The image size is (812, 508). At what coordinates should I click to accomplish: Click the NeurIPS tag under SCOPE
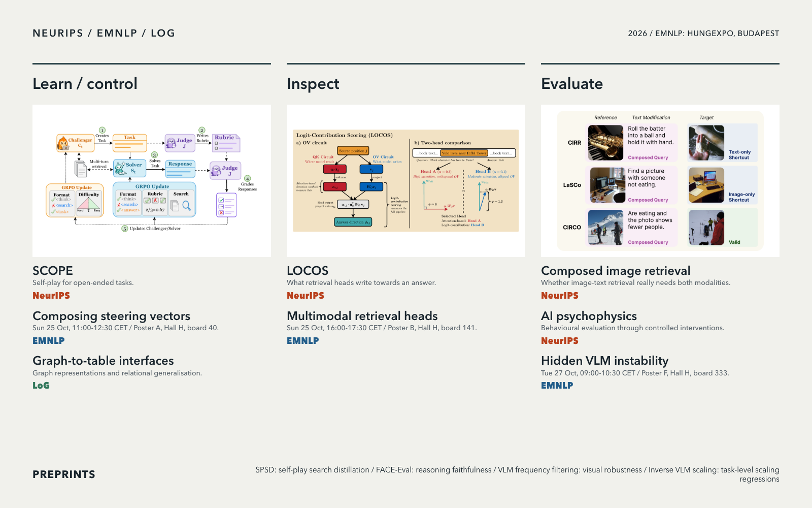(51, 296)
